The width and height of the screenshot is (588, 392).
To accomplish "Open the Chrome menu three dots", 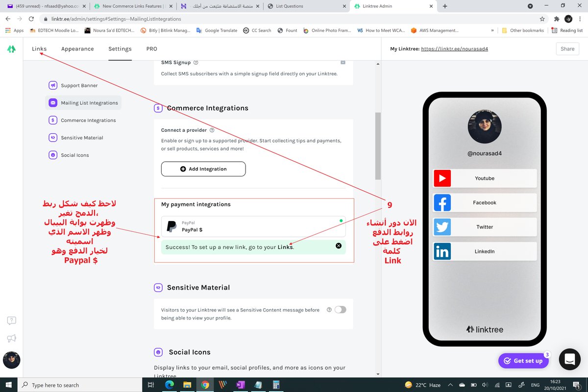I will click(x=580, y=19).
